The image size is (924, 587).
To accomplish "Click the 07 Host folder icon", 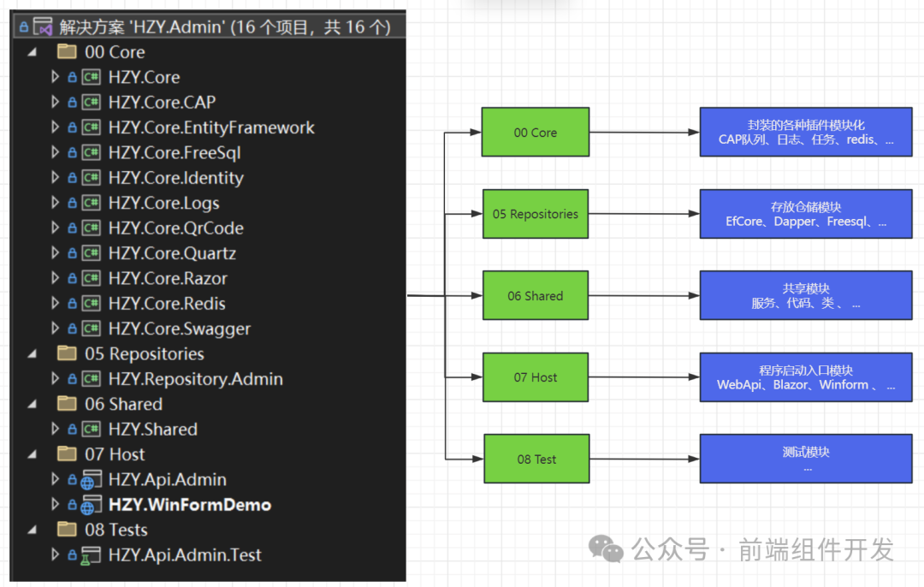I will [67, 454].
